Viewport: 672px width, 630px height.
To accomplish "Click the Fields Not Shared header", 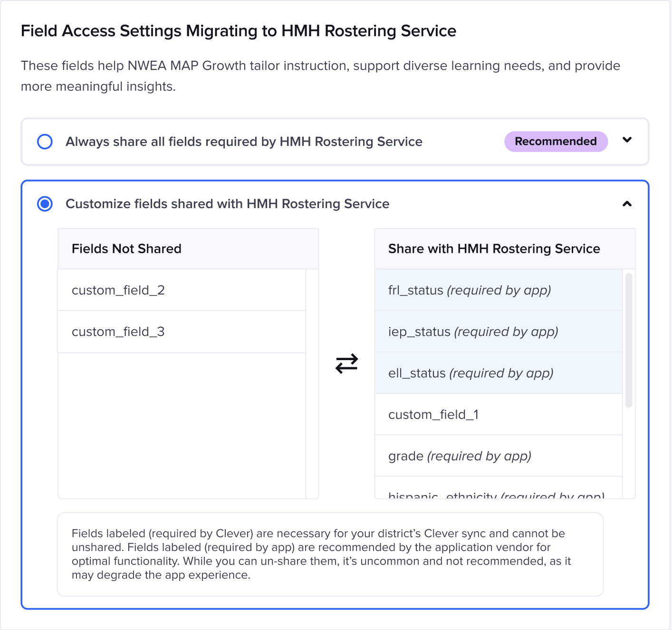I will tap(126, 248).
